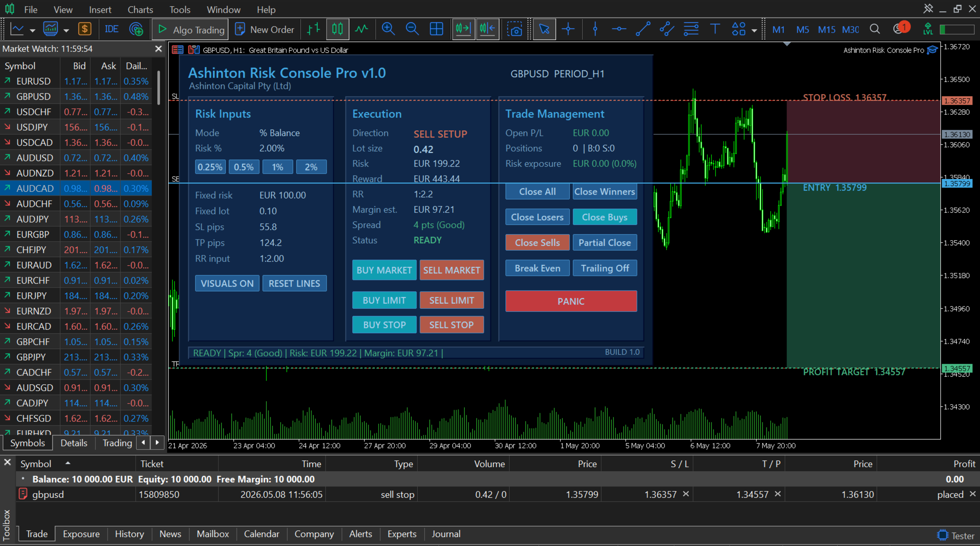
Task: Select the Fibonacci retracement tool
Action: click(x=691, y=29)
